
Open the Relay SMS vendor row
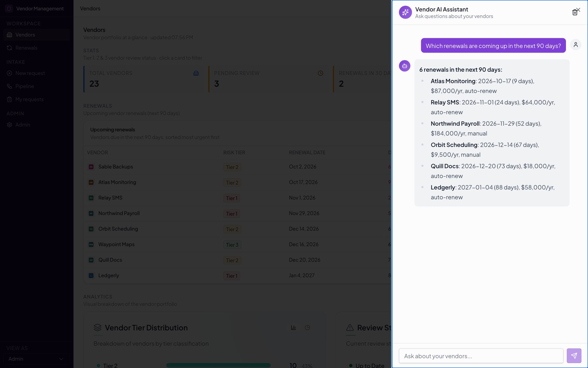[237, 198]
